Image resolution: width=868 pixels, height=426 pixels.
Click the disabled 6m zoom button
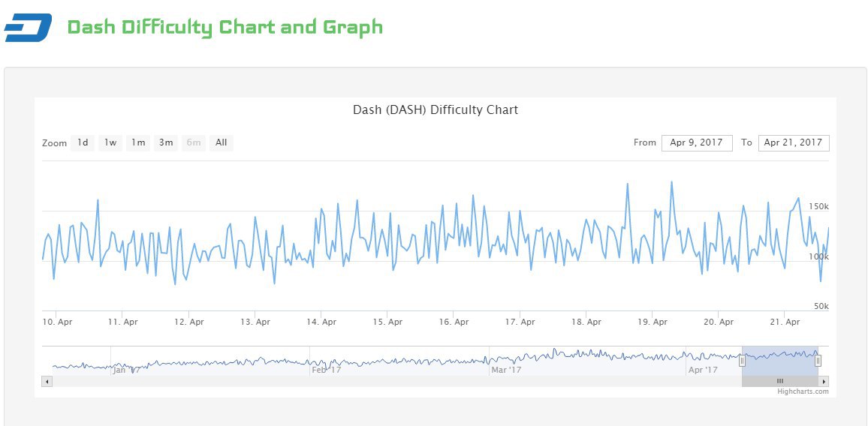(193, 142)
